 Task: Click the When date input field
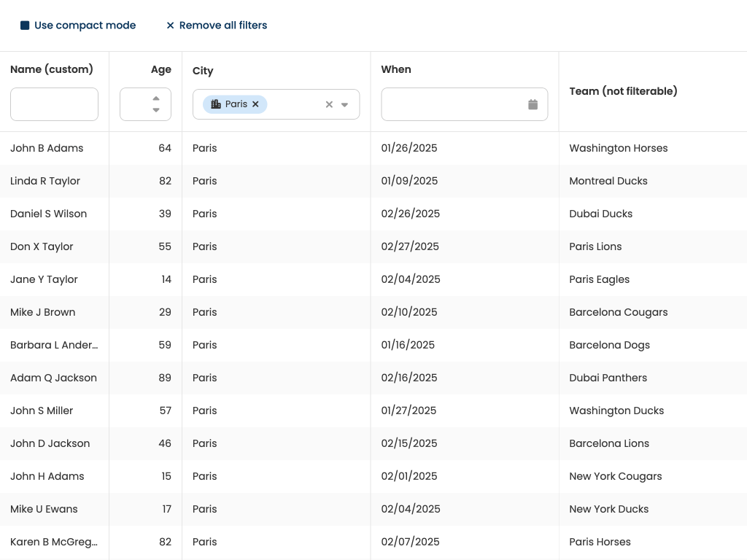pyautogui.click(x=452, y=104)
